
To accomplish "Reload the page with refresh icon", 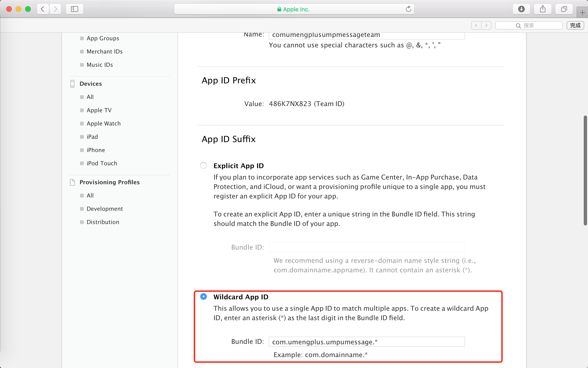I will click(408, 9).
